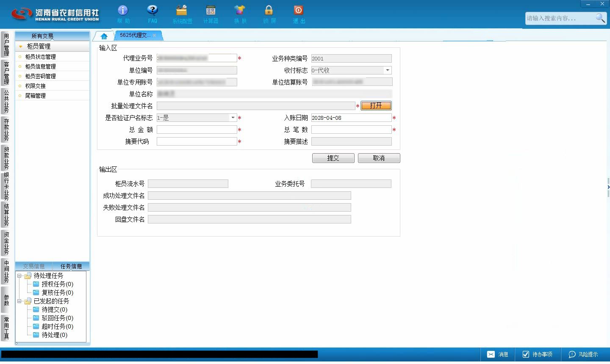Screen dimensions: 610x364
Task: Open the 常用工具 side tab
Action: [x=6, y=328]
